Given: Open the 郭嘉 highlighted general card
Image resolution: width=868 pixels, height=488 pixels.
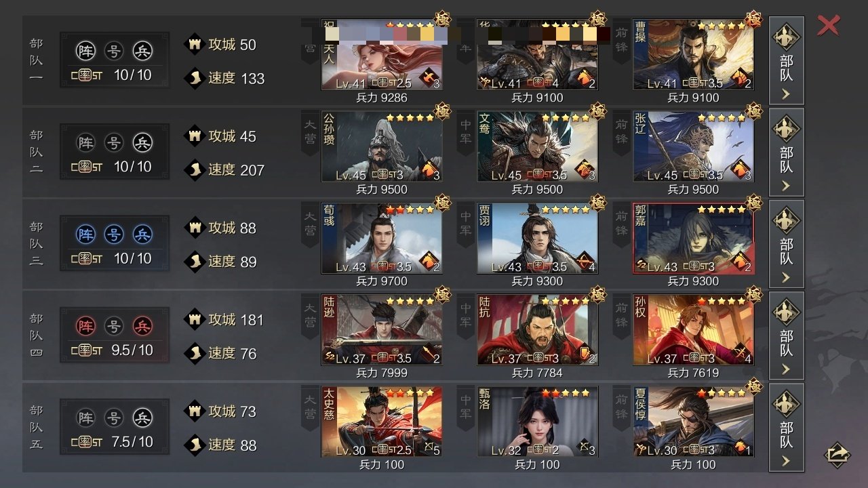Looking at the screenshot, I should [693, 239].
